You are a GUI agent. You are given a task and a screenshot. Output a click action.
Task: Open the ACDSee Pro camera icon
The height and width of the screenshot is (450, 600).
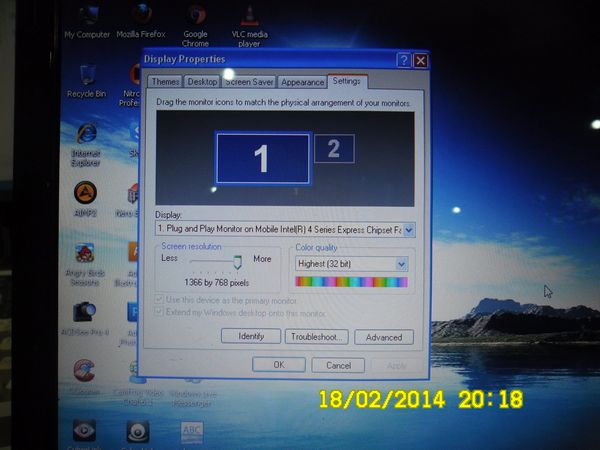(85, 318)
